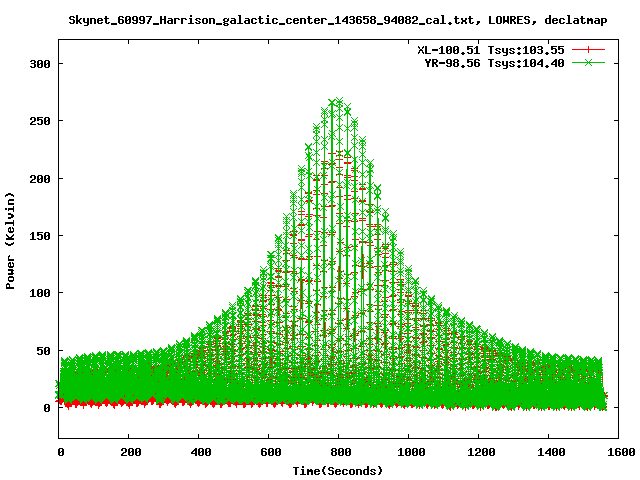Click the green YR legend line sample
This screenshot has width=640, height=480.
(589, 62)
